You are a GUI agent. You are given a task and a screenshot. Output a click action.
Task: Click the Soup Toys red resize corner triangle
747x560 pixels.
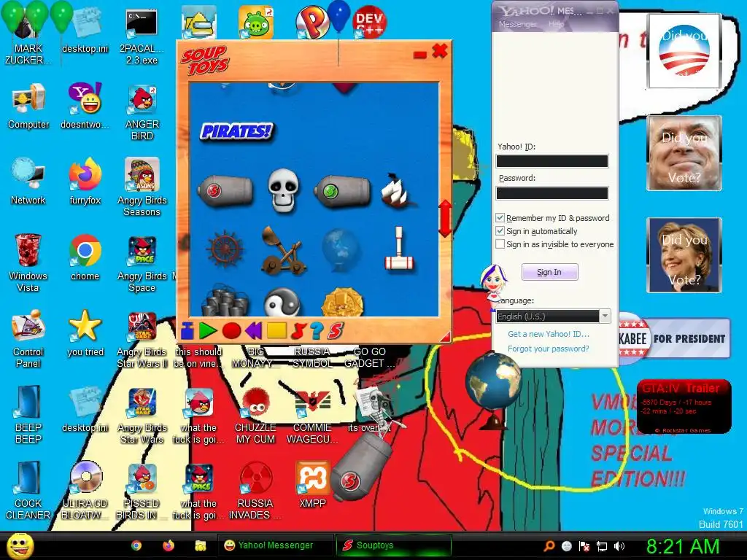click(x=446, y=337)
